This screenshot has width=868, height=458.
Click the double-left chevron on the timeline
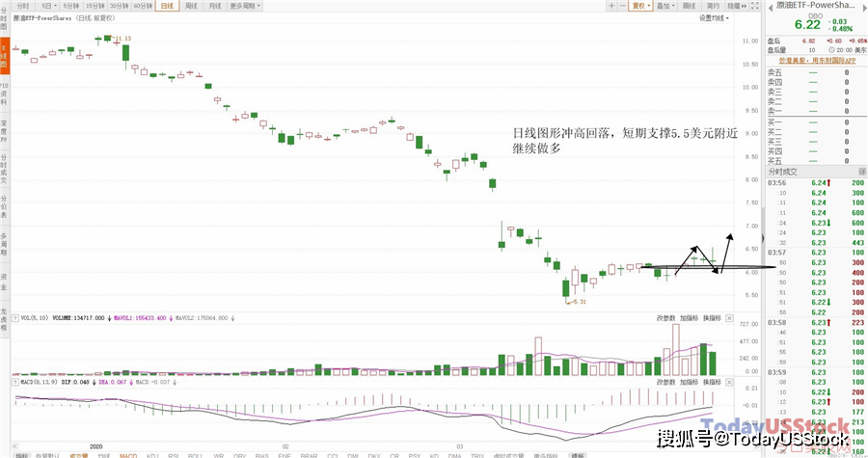(14, 445)
